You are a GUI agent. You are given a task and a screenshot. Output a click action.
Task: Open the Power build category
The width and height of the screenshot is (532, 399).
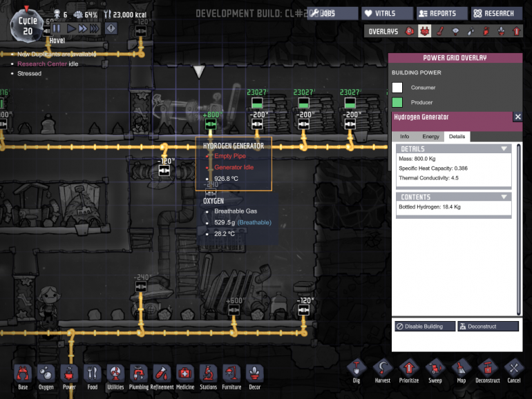coord(69,377)
